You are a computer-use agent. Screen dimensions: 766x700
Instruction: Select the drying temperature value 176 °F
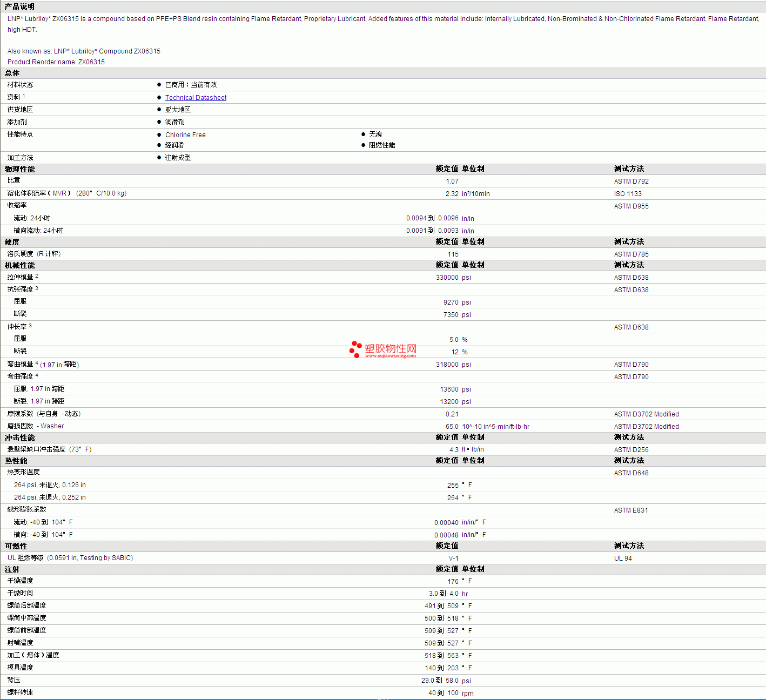460,582
